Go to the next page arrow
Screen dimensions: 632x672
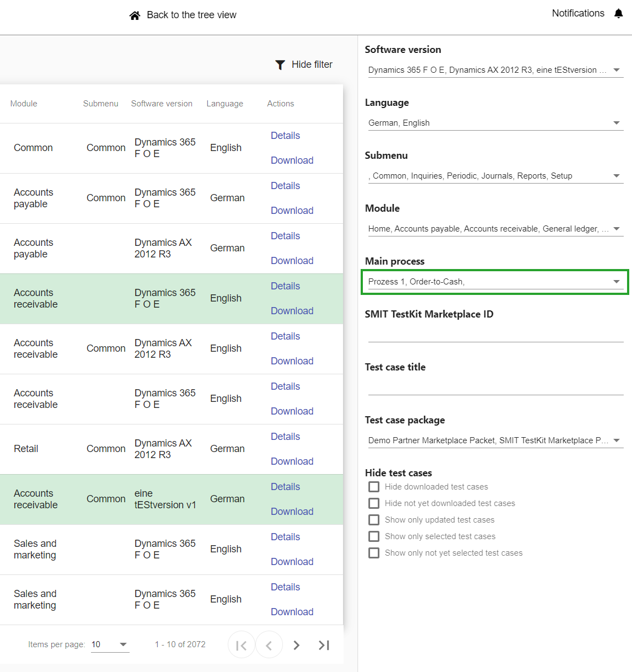point(297,645)
